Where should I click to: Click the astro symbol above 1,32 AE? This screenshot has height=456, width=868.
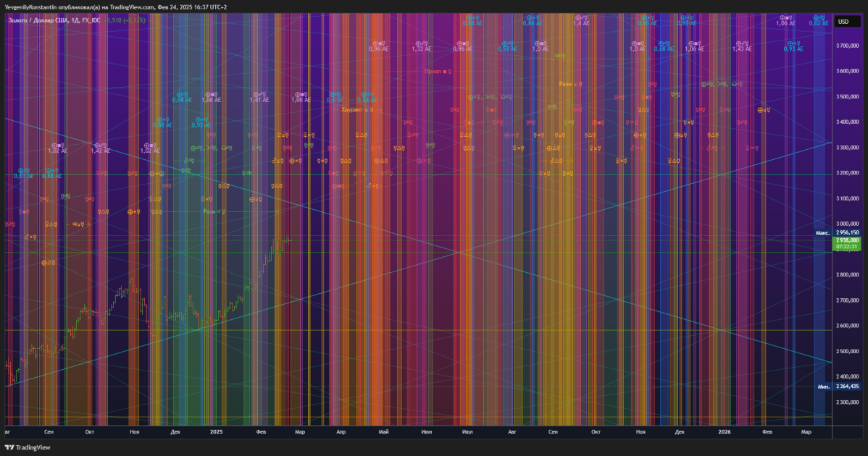(x=421, y=43)
